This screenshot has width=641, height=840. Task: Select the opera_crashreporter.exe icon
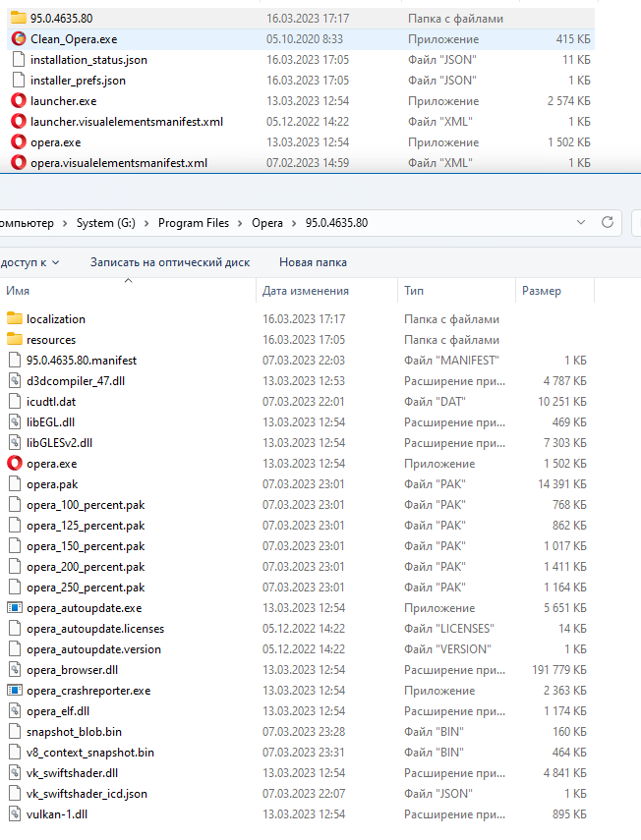[x=14, y=691]
